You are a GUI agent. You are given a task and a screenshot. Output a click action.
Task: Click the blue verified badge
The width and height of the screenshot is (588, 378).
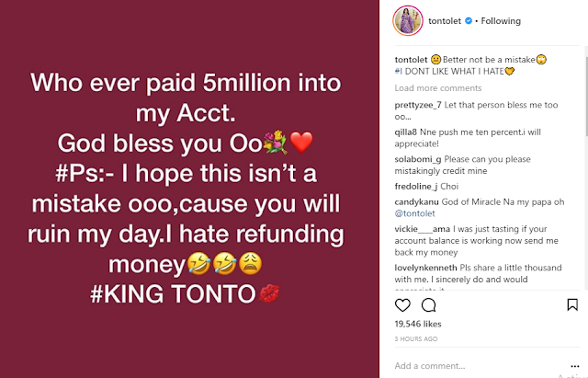point(469,21)
